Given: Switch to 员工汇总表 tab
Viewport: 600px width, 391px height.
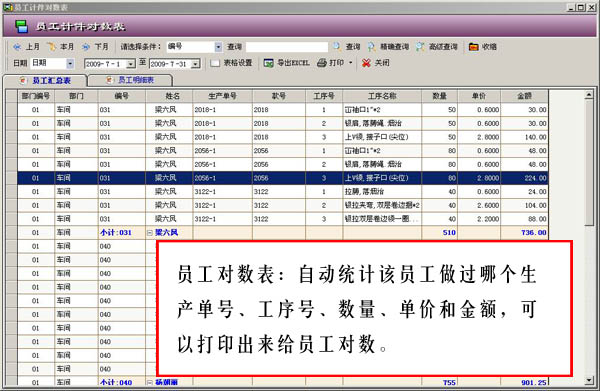Looking at the screenshot, I should pos(46,81).
